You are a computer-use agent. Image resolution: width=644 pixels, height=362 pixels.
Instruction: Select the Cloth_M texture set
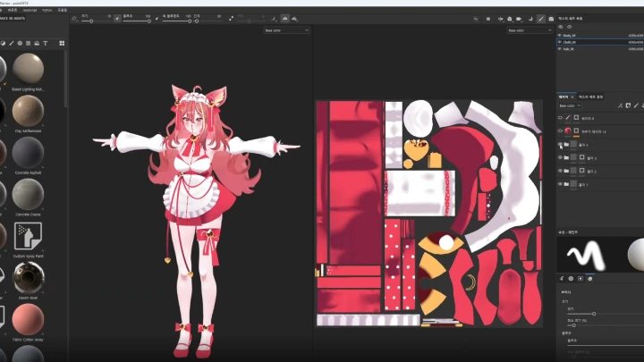tap(574, 41)
